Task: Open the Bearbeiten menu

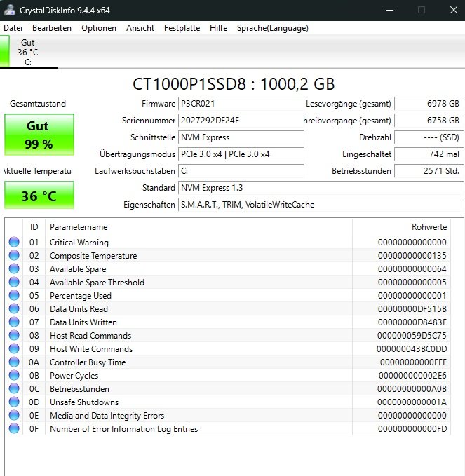Action: pyautogui.click(x=52, y=28)
